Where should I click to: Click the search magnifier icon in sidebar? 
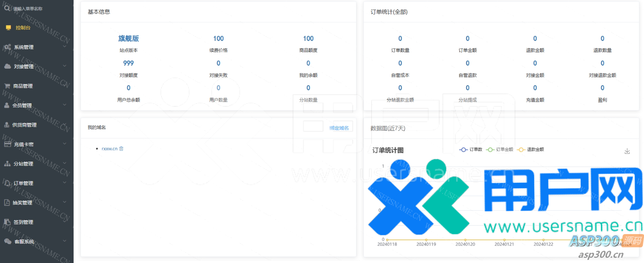coord(7,8)
